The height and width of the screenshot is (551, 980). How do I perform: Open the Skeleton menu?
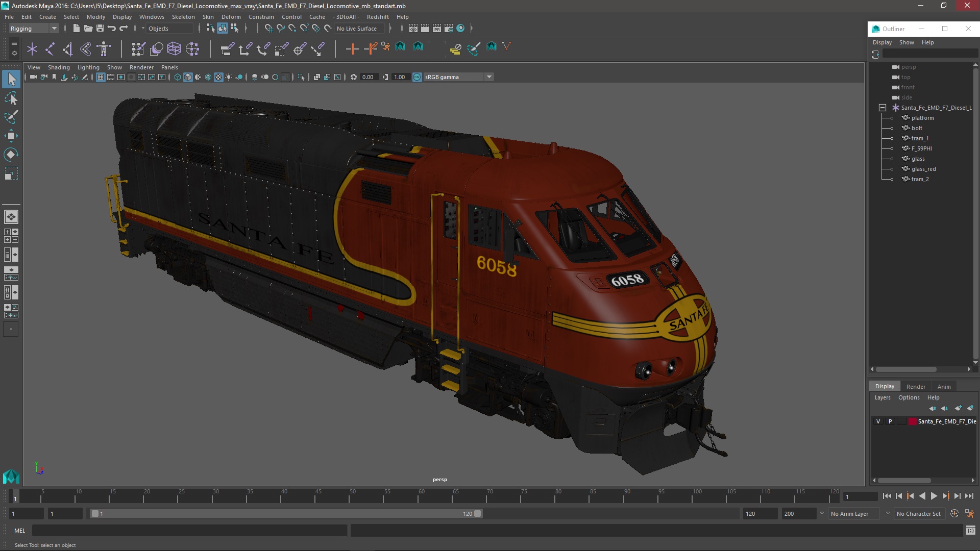pos(183,17)
